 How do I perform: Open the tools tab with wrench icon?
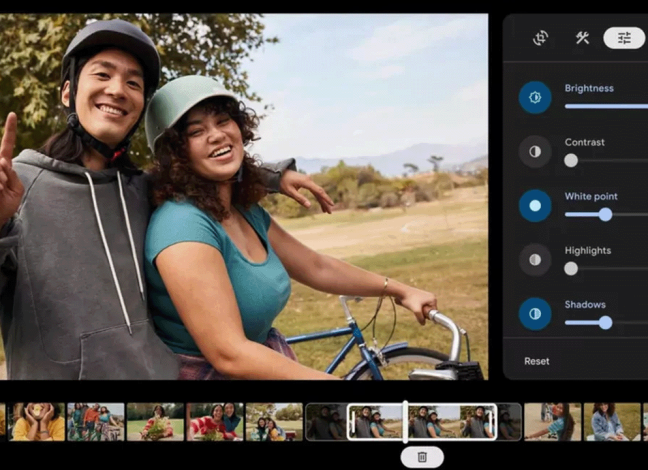point(582,38)
